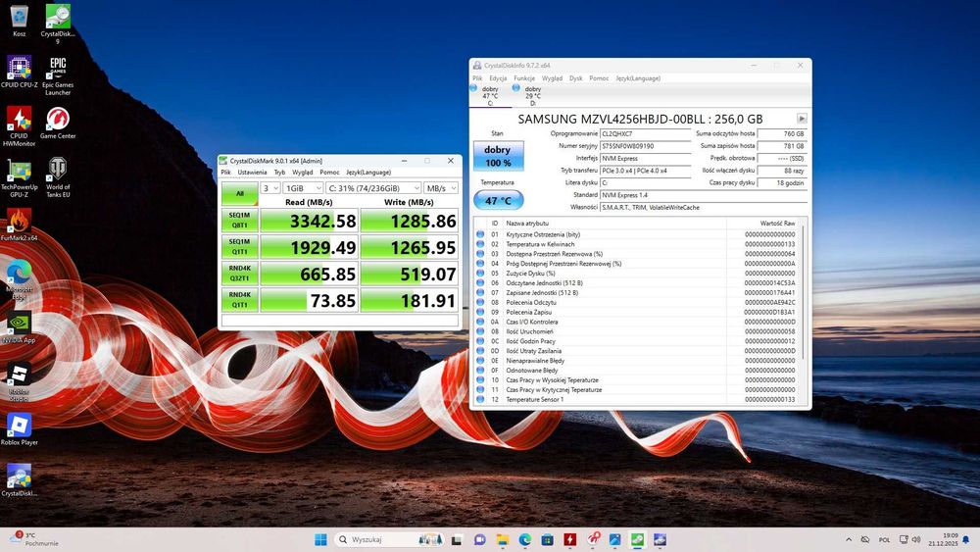Open Epic Games Launcher shortcut
This screenshot has height=552, width=980.
coord(58,75)
